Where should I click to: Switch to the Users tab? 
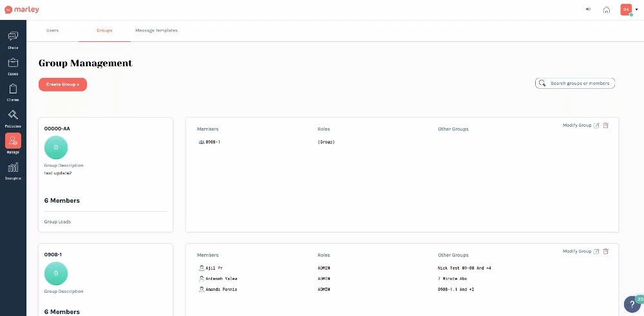53,30
